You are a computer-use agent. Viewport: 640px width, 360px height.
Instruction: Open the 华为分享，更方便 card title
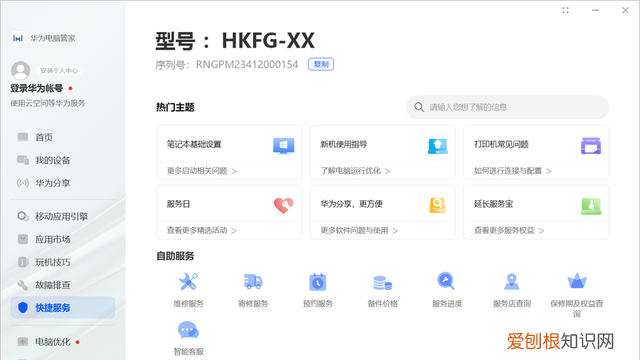(x=351, y=204)
